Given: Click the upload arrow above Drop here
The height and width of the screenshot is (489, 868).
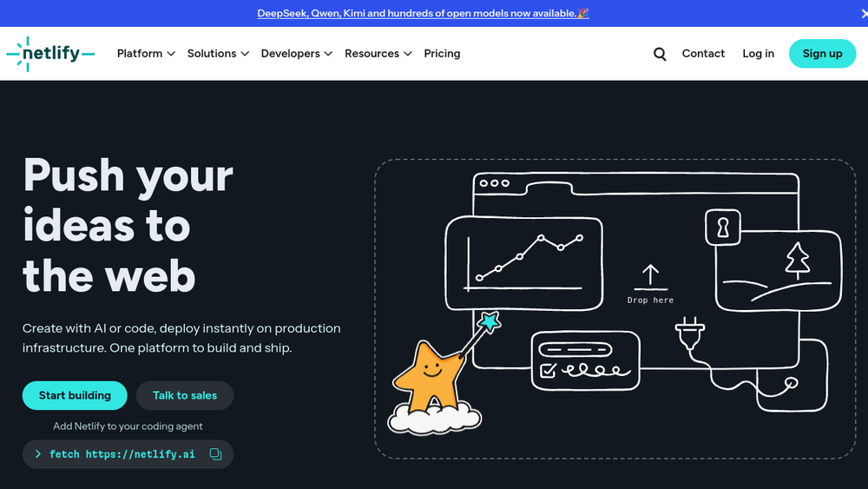Looking at the screenshot, I should coord(650,277).
